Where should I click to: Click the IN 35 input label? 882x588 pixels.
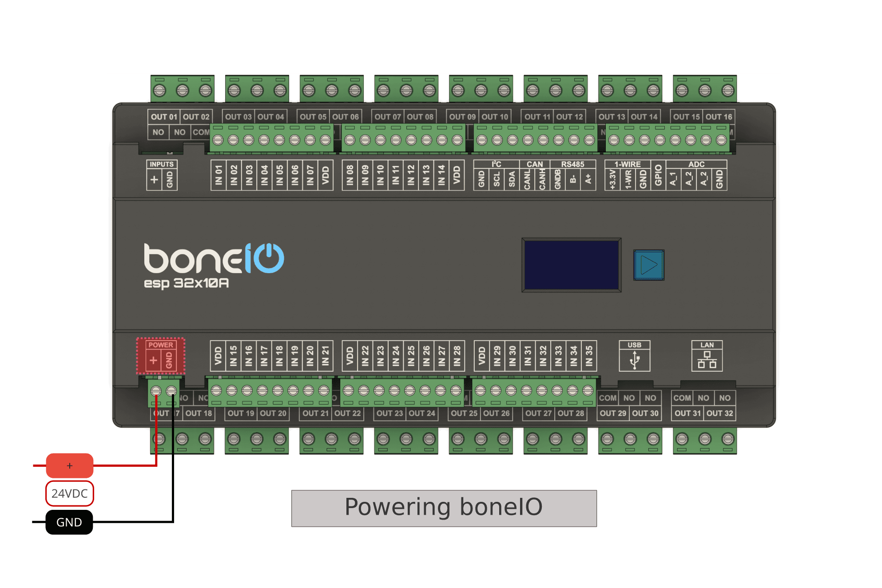click(589, 356)
